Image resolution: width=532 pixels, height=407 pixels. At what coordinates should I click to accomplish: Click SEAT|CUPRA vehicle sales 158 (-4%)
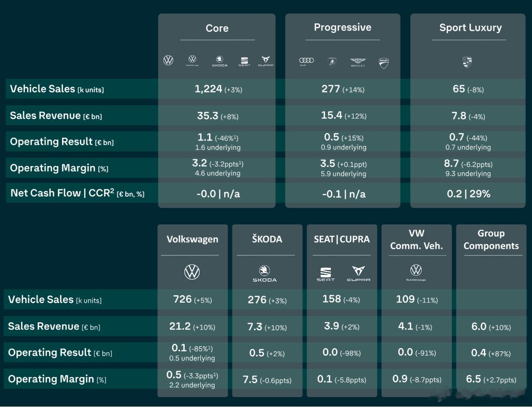pyautogui.click(x=341, y=299)
